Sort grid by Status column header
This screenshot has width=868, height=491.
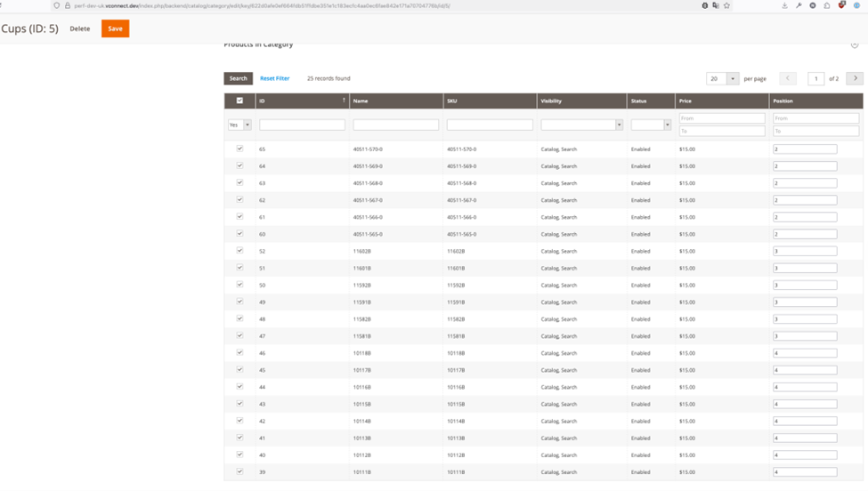(x=651, y=101)
